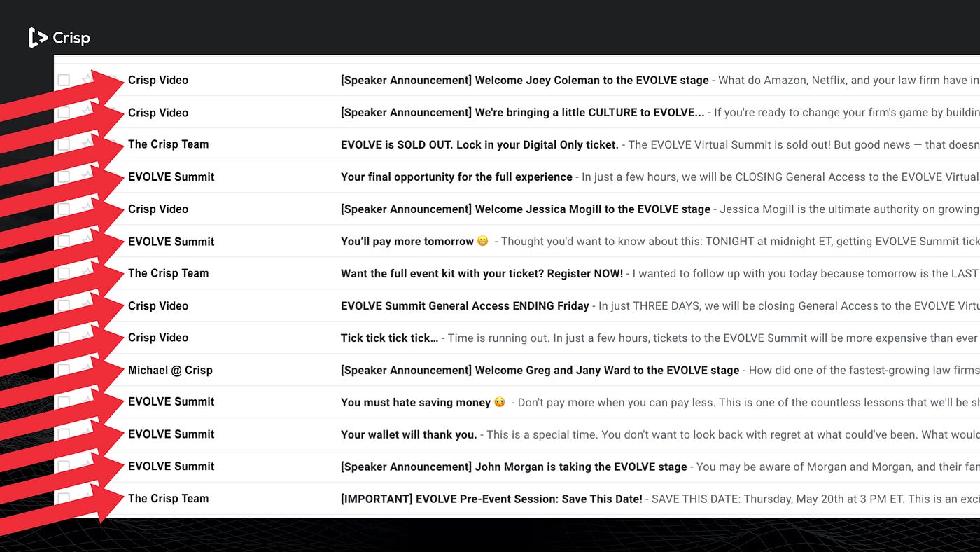This screenshot has width=980, height=552.
Task: Click sender EVOLVE Summit on hate saving money row
Action: point(171,402)
